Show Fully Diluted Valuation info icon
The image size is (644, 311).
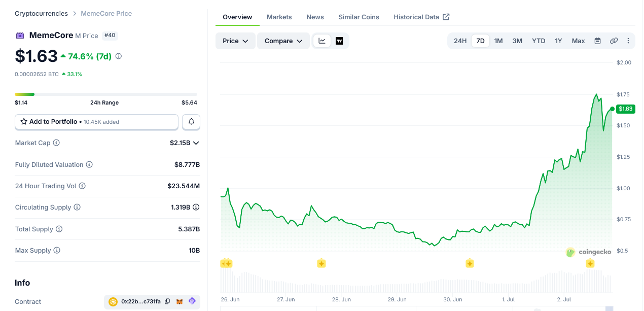(x=89, y=165)
